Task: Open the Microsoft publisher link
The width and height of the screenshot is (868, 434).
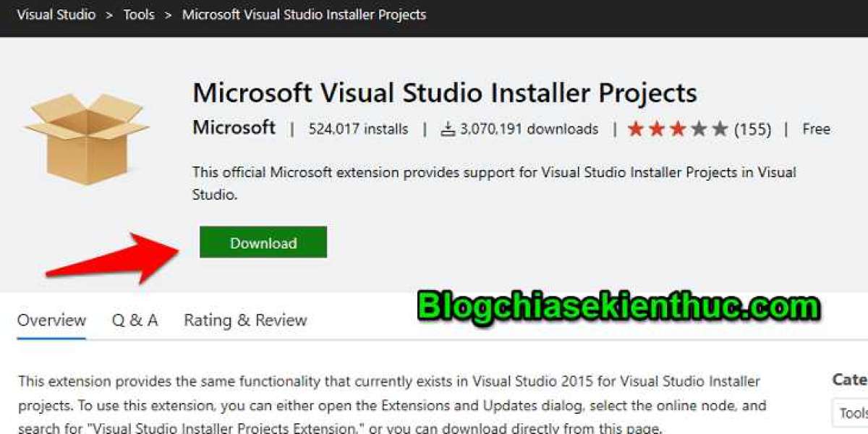Action: coord(234,128)
